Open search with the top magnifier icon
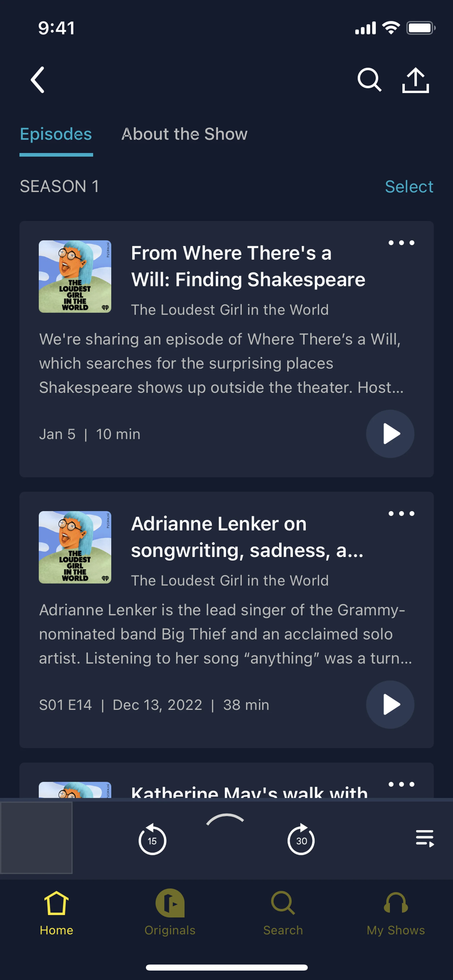 tap(369, 80)
